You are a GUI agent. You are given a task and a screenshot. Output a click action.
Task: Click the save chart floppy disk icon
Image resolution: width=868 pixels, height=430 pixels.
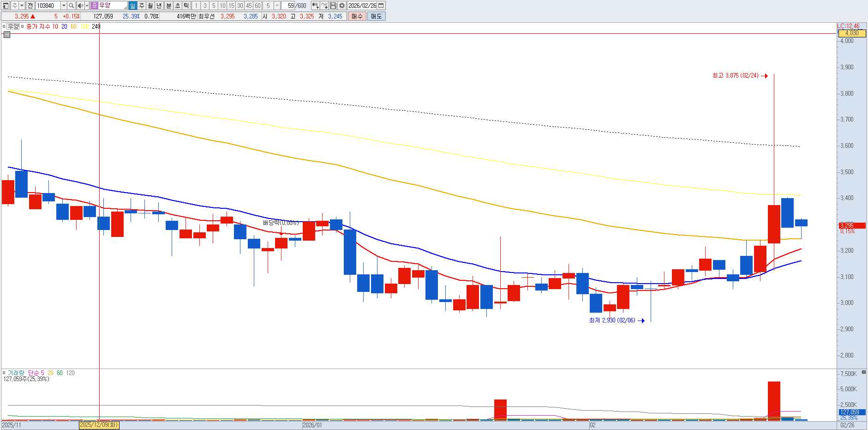point(333,6)
